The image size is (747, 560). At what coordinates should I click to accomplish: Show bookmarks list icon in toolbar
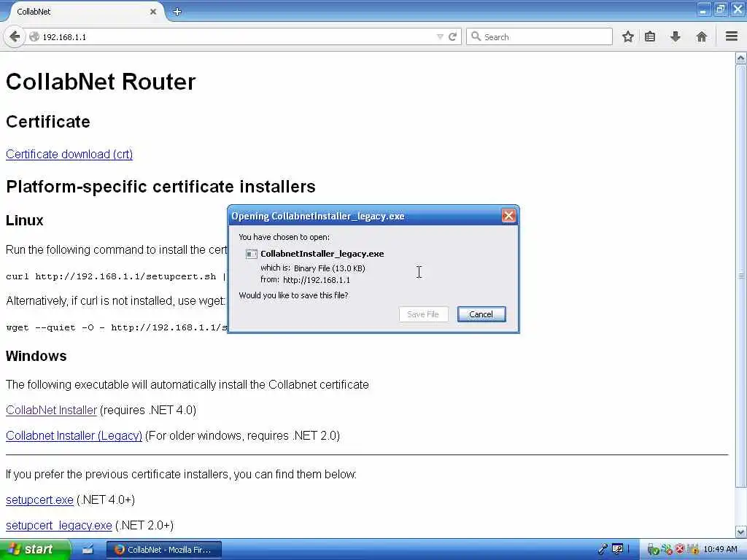tap(650, 36)
